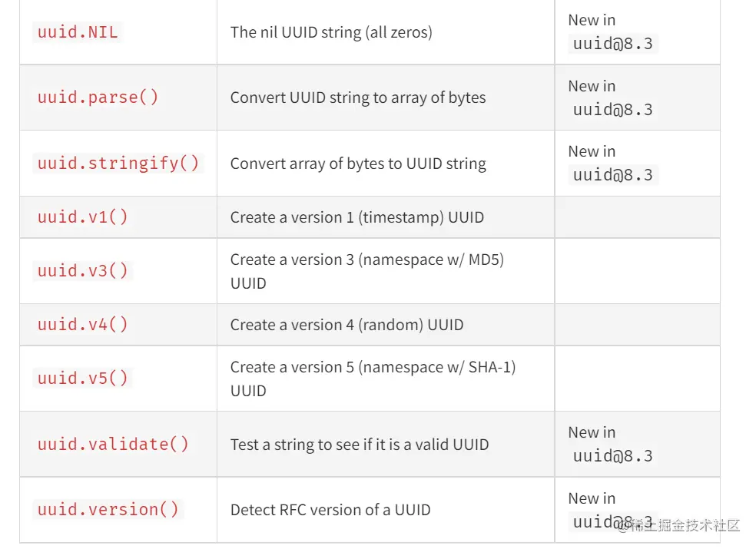Click 'Test a string to see if it is a valid UUID'
Image resolution: width=756 pixels, height=549 pixels.
tap(360, 445)
